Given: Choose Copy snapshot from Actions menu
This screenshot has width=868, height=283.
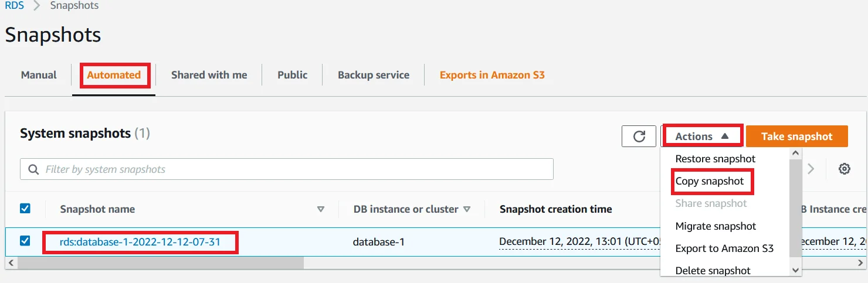Looking at the screenshot, I should [x=709, y=181].
